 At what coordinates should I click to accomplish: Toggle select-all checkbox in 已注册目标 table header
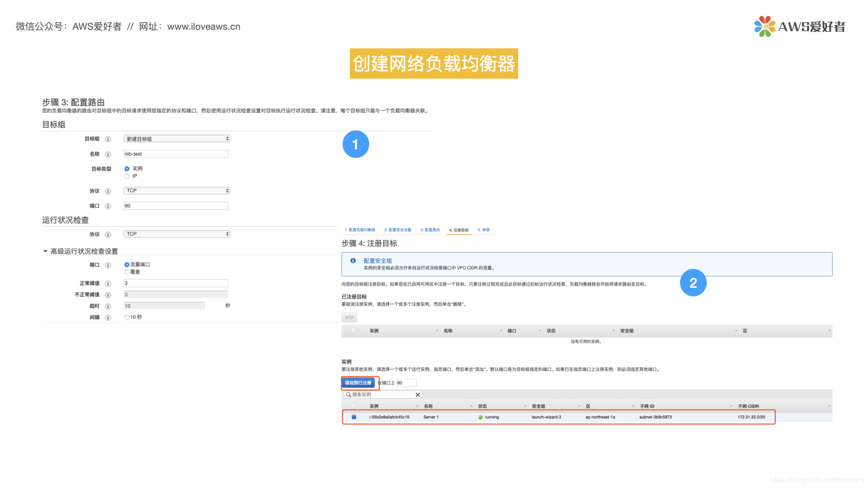354,330
